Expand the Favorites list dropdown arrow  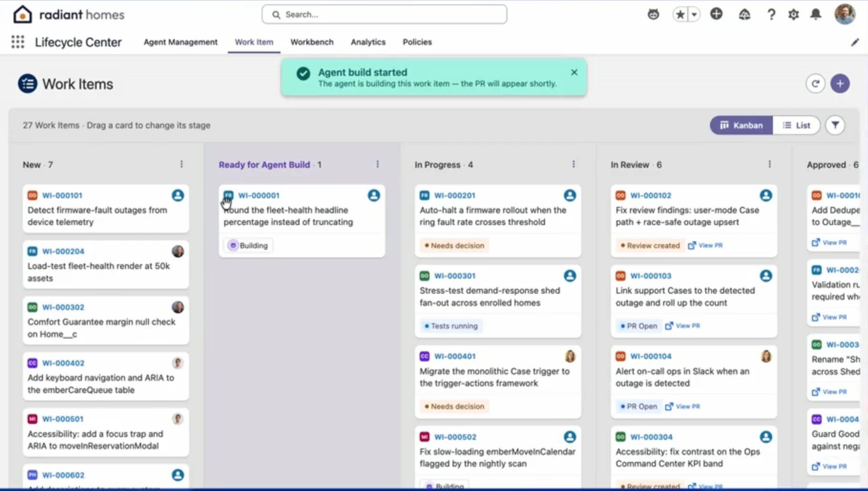click(x=694, y=14)
